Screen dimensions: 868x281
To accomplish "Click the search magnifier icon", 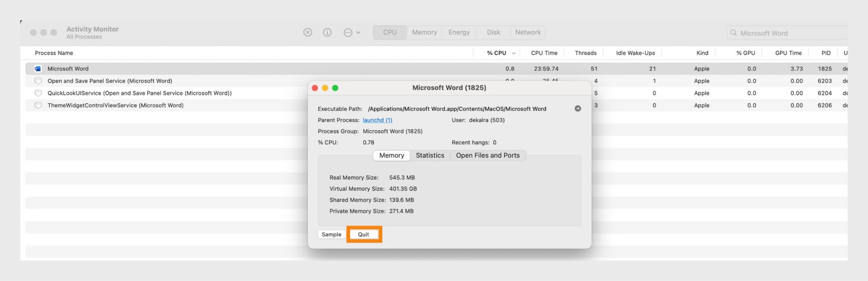I will (733, 33).
